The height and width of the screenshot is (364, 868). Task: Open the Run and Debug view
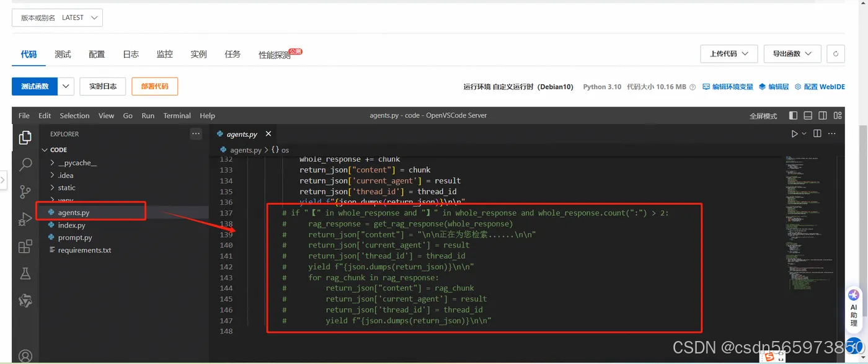(25, 219)
